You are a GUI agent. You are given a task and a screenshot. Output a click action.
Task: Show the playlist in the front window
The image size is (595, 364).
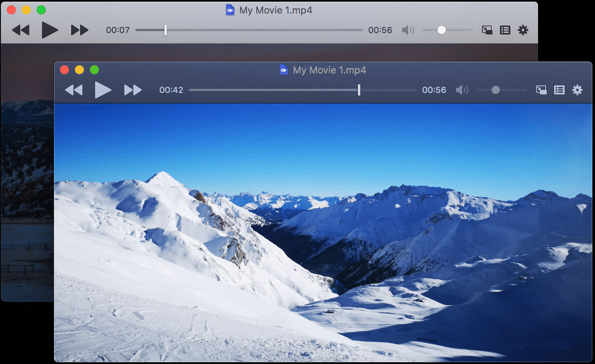(559, 90)
